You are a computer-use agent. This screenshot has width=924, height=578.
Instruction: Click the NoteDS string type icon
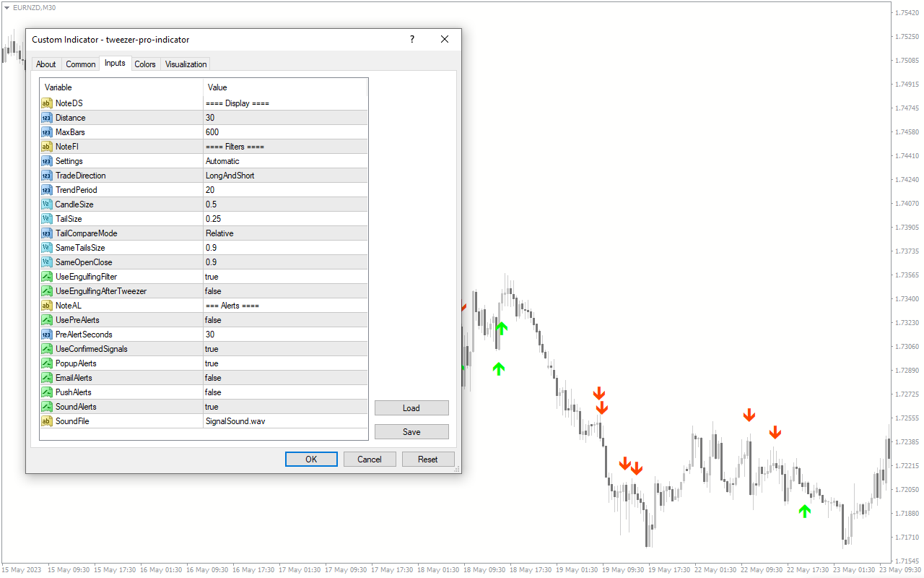tap(47, 103)
